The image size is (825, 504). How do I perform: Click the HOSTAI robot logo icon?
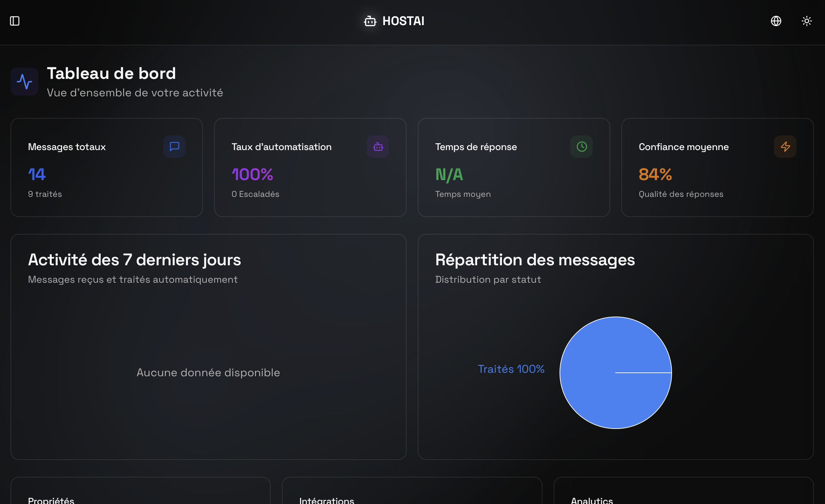(x=370, y=21)
